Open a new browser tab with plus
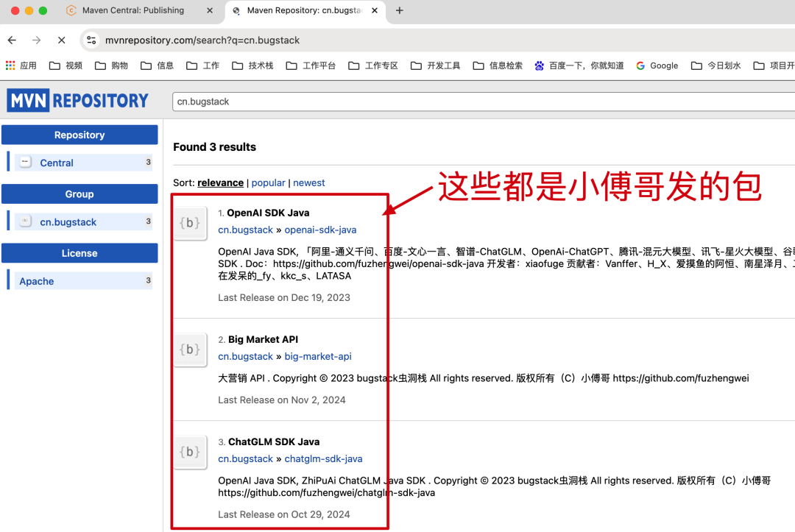The height and width of the screenshot is (532, 795). (x=400, y=10)
